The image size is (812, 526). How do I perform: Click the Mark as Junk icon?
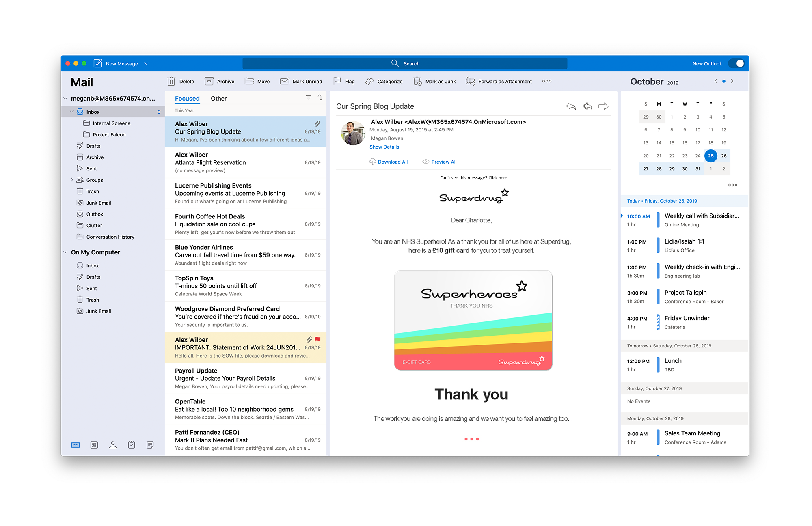pos(417,81)
